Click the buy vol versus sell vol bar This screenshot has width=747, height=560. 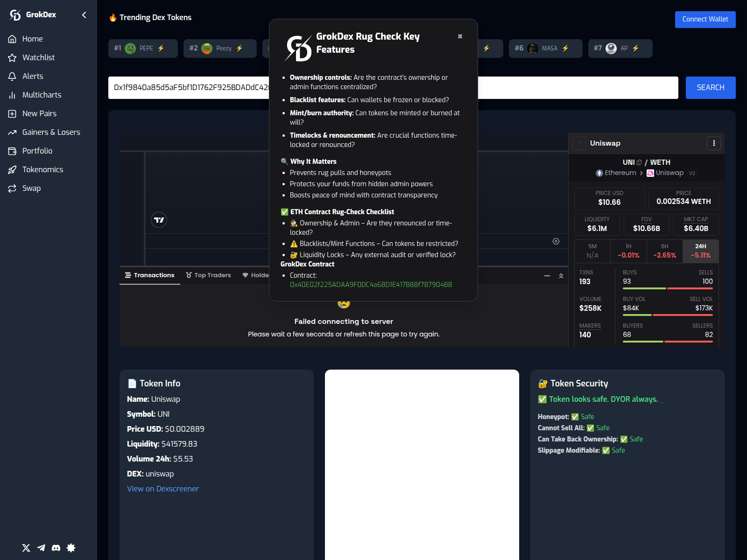(668, 315)
